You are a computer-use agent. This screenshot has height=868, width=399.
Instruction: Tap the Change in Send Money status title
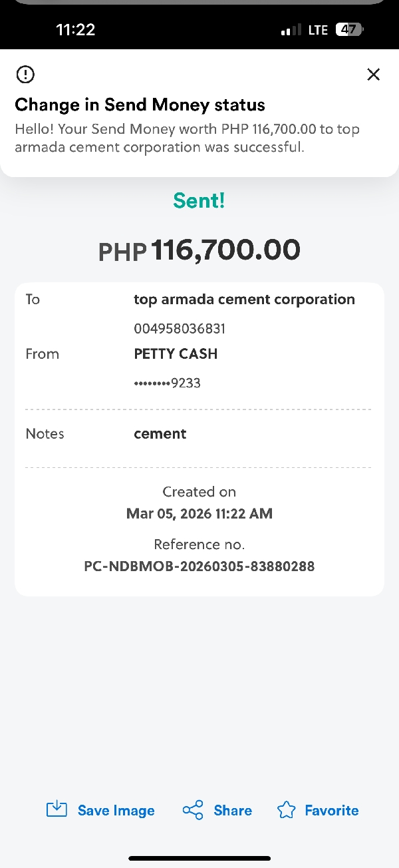point(140,105)
